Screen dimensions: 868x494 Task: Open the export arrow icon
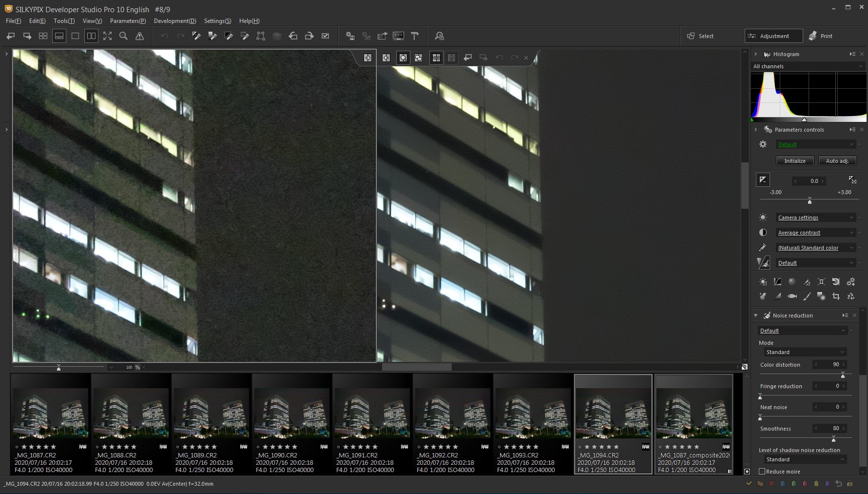point(382,36)
